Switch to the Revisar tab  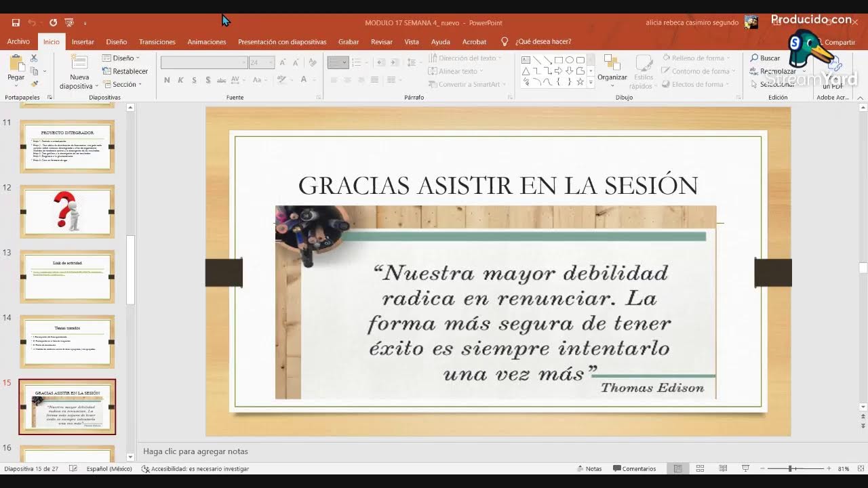[382, 41]
